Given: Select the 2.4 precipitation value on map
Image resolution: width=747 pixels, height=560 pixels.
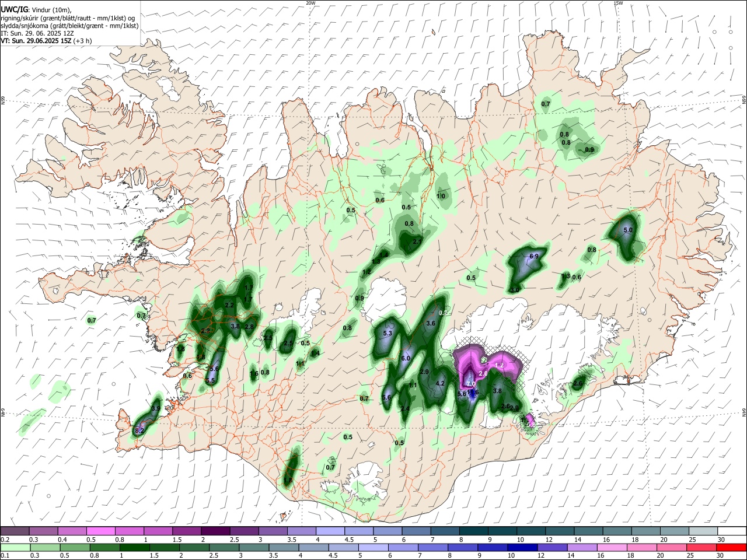Looking at the screenshot, I should pos(405,408).
